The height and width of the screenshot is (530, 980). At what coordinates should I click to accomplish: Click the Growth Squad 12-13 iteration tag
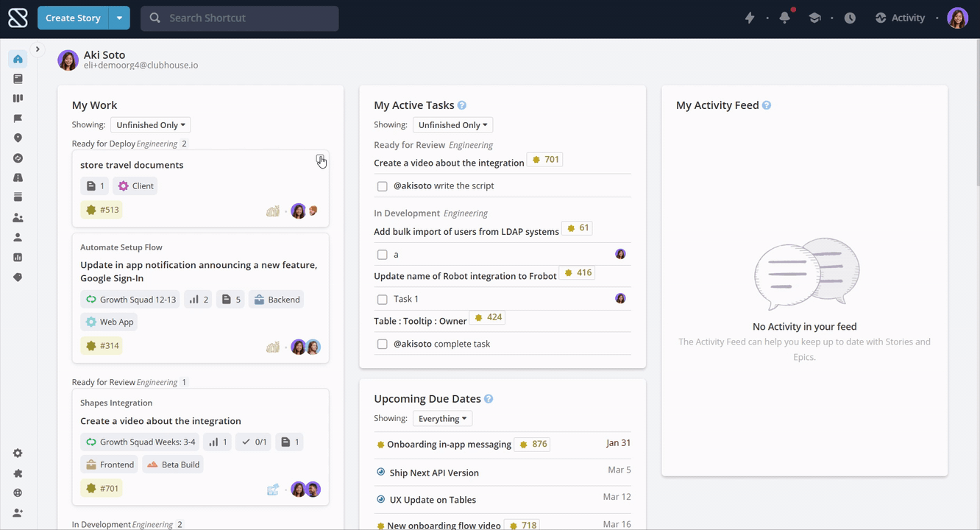coord(130,300)
